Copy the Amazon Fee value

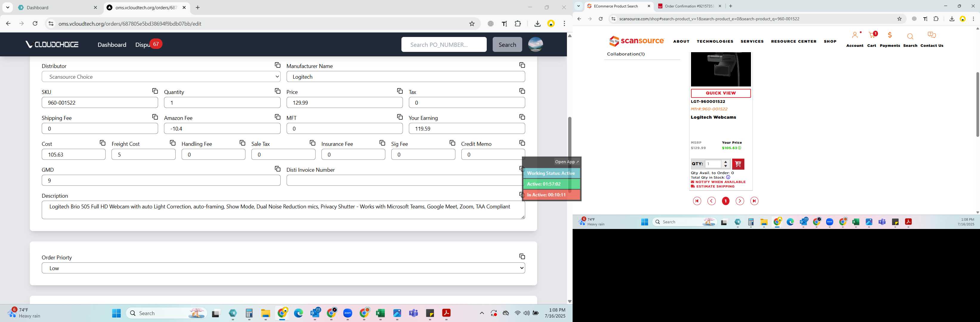pyautogui.click(x=277, y=117)
